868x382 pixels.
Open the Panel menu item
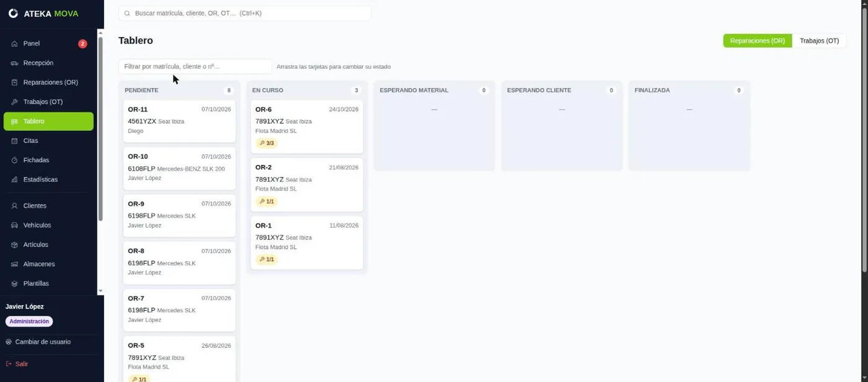(48, 44)
